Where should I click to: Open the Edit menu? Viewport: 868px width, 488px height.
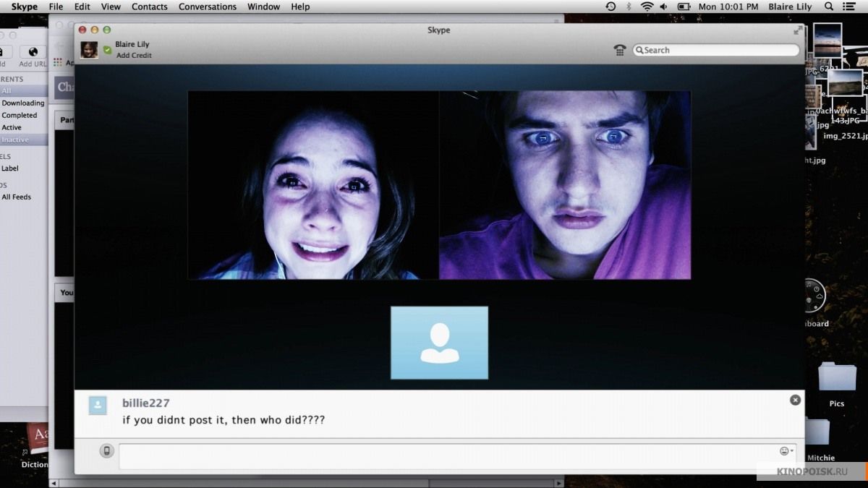82,7
